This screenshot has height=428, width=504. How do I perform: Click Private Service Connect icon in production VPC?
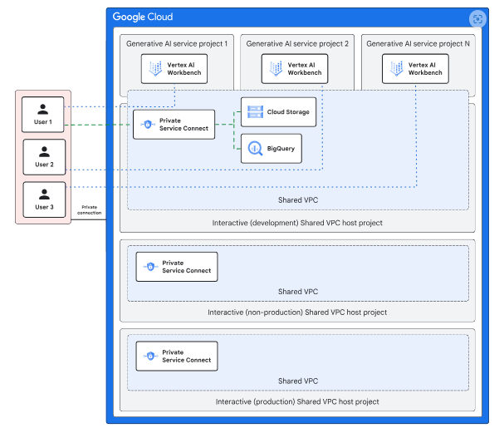(x=150, y=357)
